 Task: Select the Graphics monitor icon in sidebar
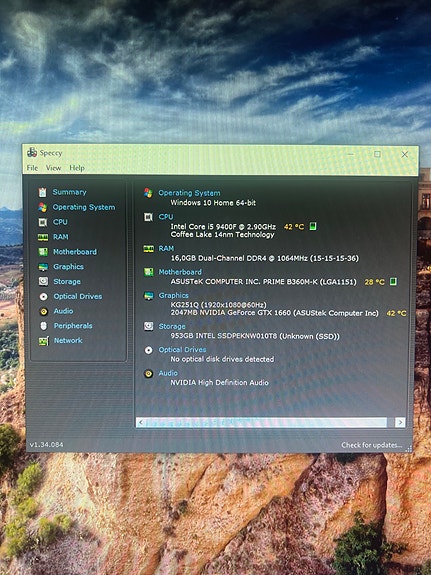pyautogui.click(x=43, y=267)
